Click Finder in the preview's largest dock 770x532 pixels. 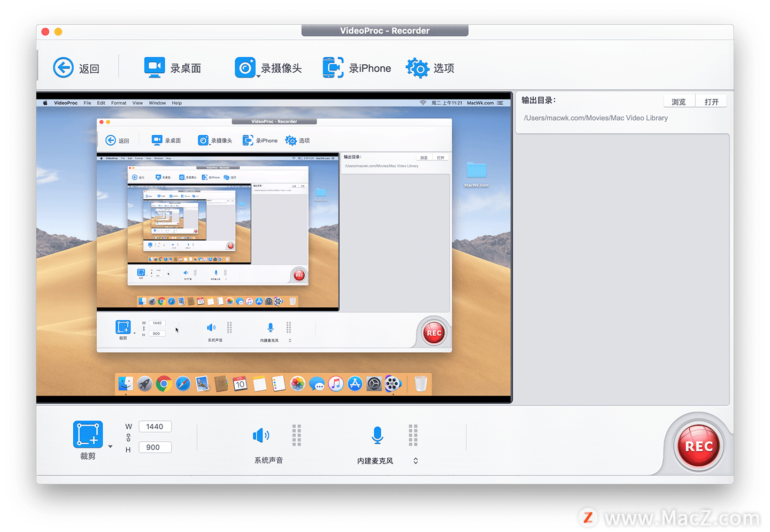(x=126, y=383)
